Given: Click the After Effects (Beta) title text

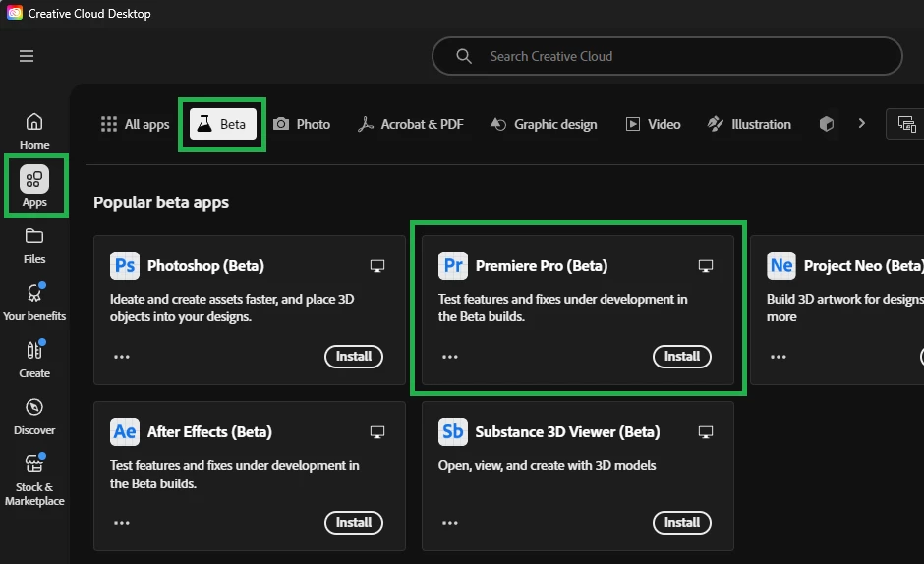Looking at the screenshot, I should click(209, 432).
